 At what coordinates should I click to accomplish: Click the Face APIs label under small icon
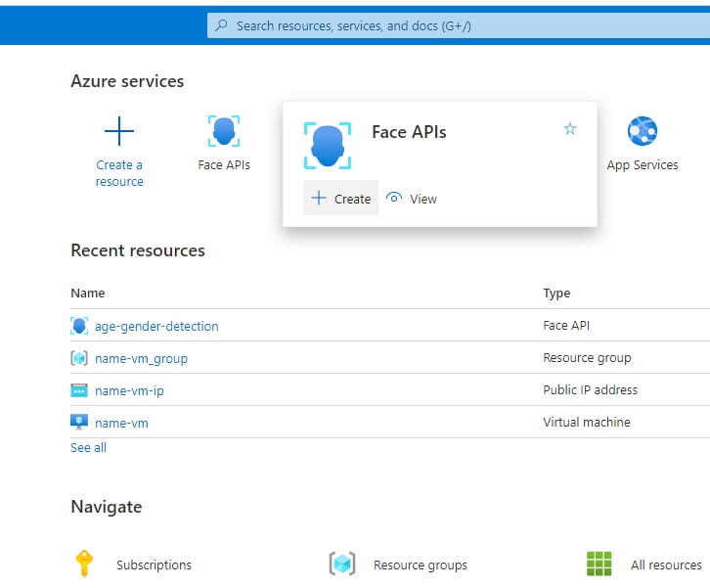[224, 165]
